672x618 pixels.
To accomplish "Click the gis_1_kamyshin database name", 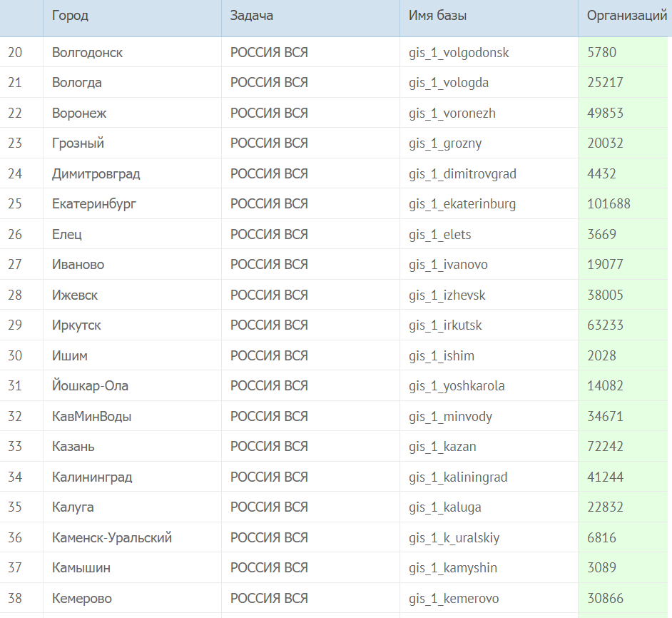I will [453, 568].
